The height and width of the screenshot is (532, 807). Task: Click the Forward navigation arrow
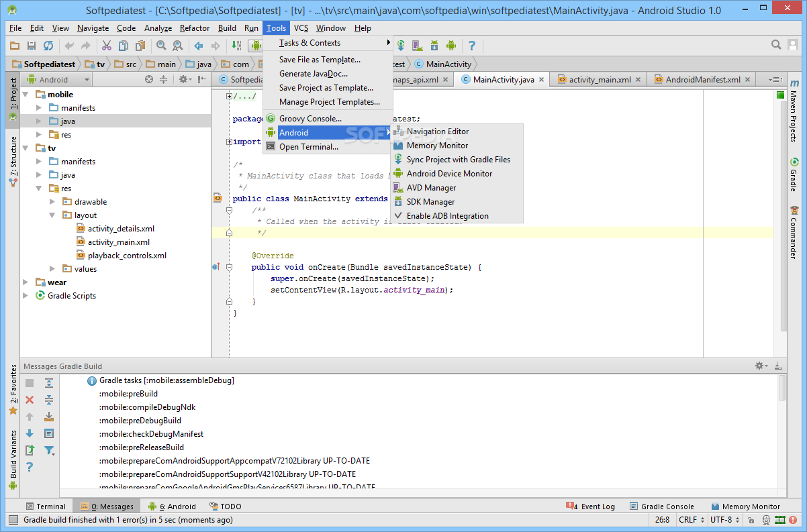[216, 46]
